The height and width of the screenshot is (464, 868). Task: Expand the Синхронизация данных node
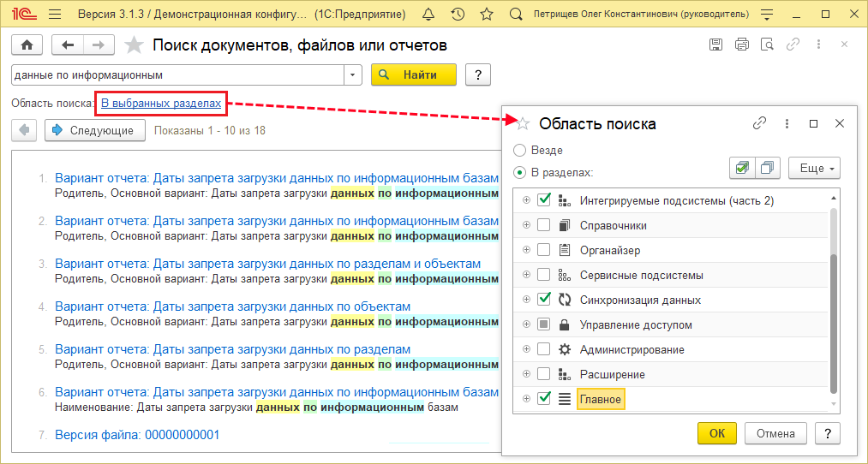coord(526,300)
